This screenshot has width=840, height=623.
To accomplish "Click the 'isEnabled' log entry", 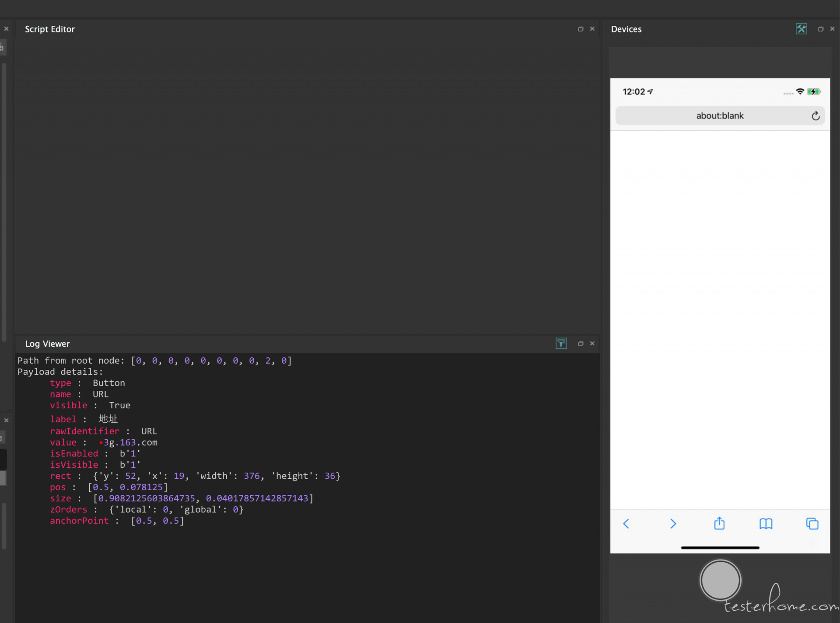I will (x=95, y=454).
